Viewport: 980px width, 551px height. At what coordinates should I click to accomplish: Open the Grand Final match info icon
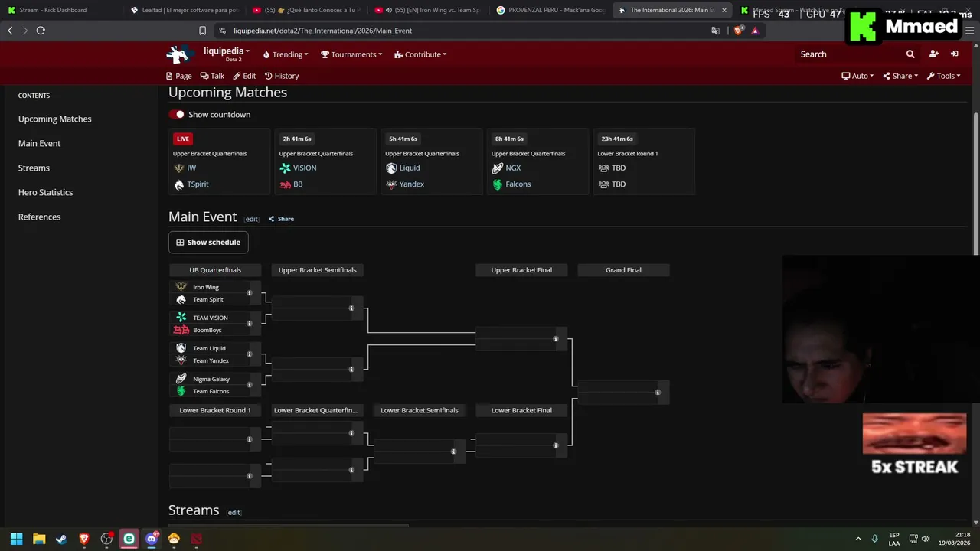point(658,393)
